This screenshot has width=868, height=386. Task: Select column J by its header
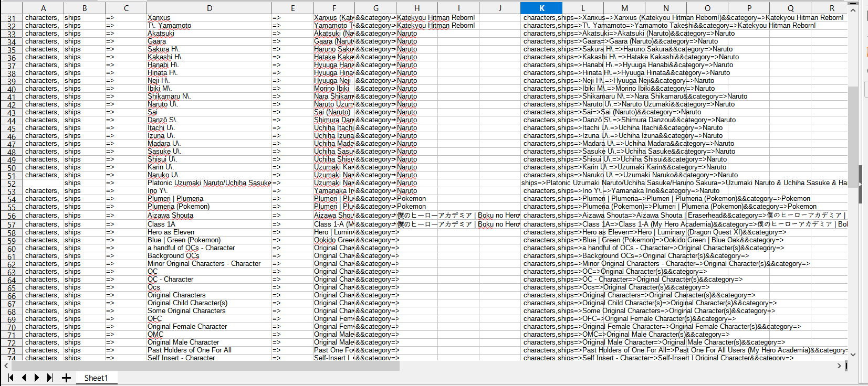click(500, 8)
